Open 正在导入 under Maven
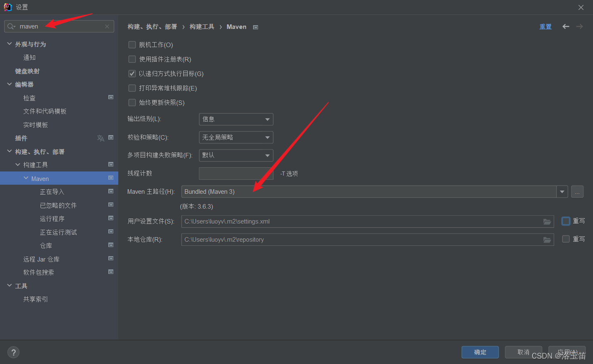 pyautogui.click(x=52, y=192)
